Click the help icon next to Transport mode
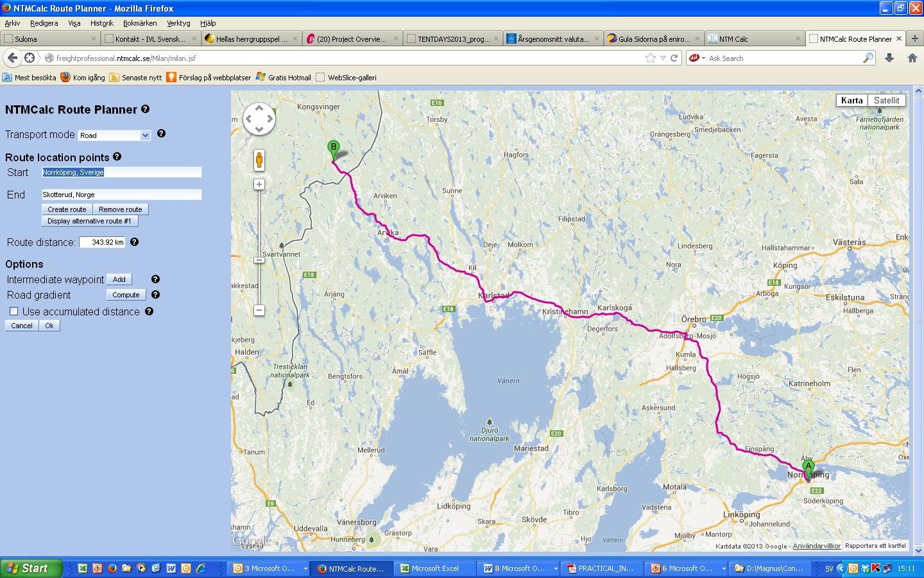The height and width of the screenshot is (578, 924). pyautogui.click(x=161, y=134)
